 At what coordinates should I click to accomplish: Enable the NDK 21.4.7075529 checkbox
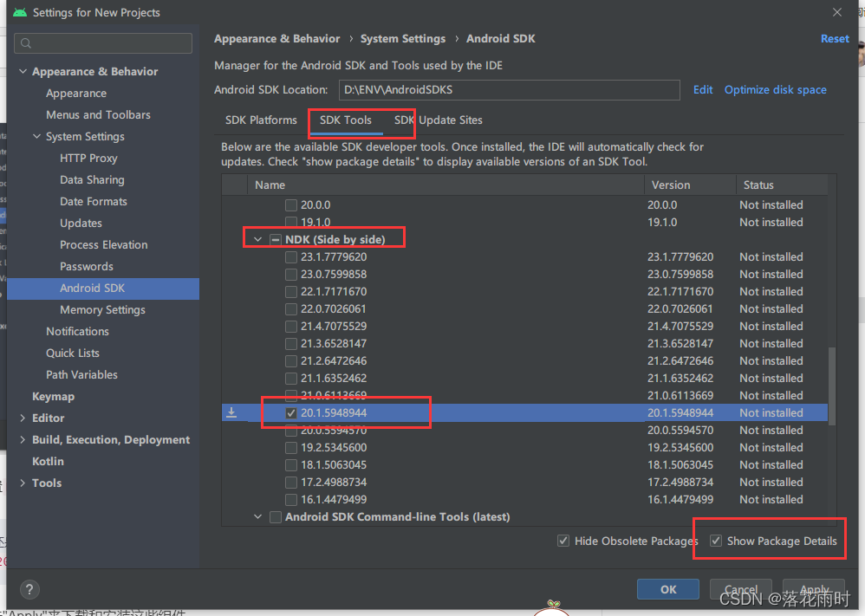291,327
